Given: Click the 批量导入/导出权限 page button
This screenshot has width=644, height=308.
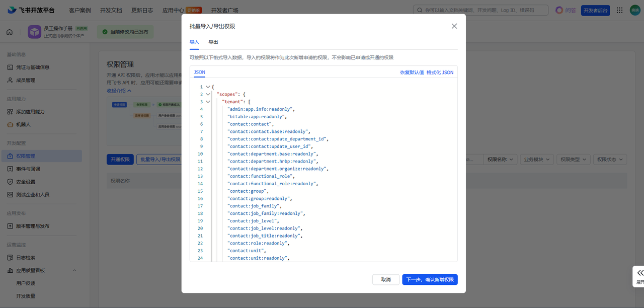Looking at the screenshot, I should click(160, 160).
